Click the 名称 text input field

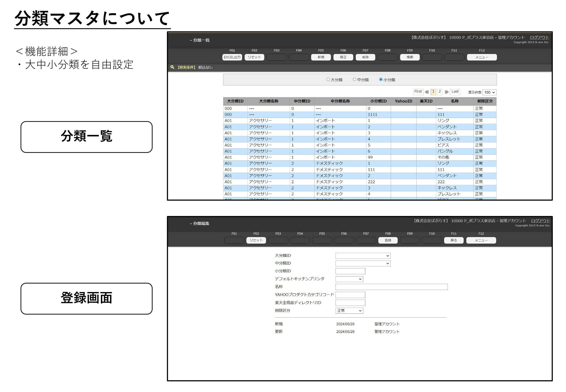pyautogui.click(x=391, y=287)
